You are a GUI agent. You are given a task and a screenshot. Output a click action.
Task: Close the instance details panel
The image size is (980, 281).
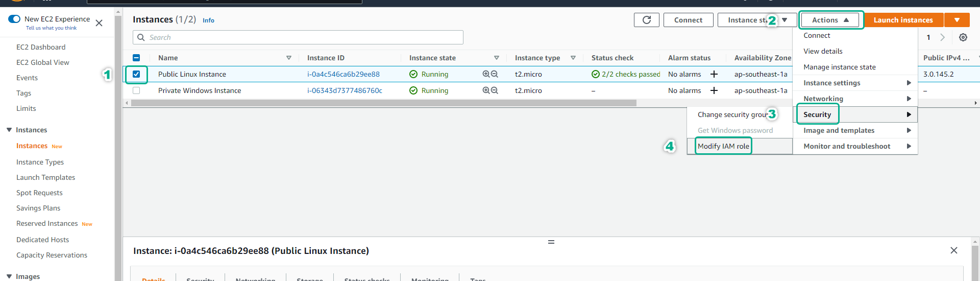click(953, 250)
